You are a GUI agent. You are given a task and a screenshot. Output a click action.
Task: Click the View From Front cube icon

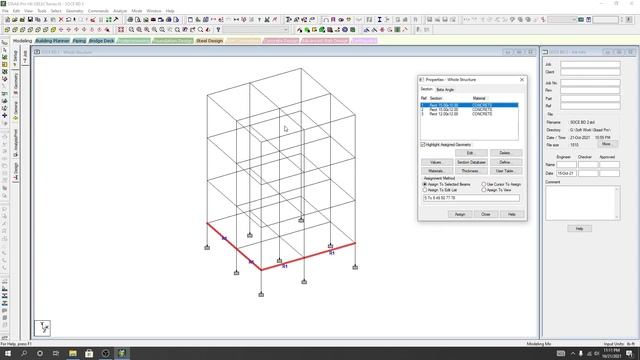tap(7, 30)
